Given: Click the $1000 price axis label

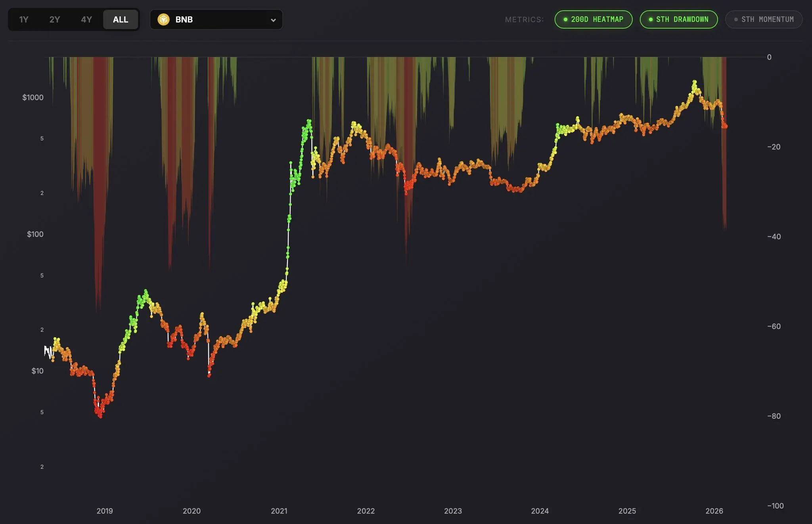Looking at the screenshot, I should pyautogui.click(x=33, y=96).
